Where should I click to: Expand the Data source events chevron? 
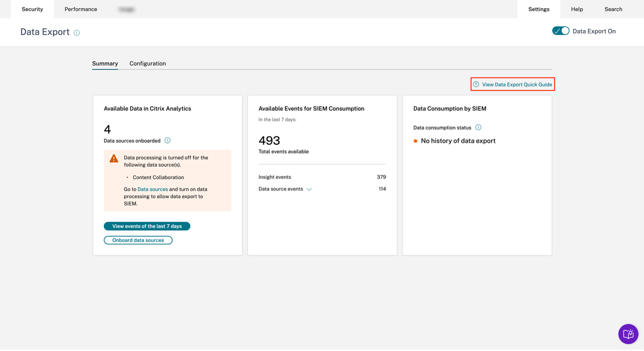309,189
